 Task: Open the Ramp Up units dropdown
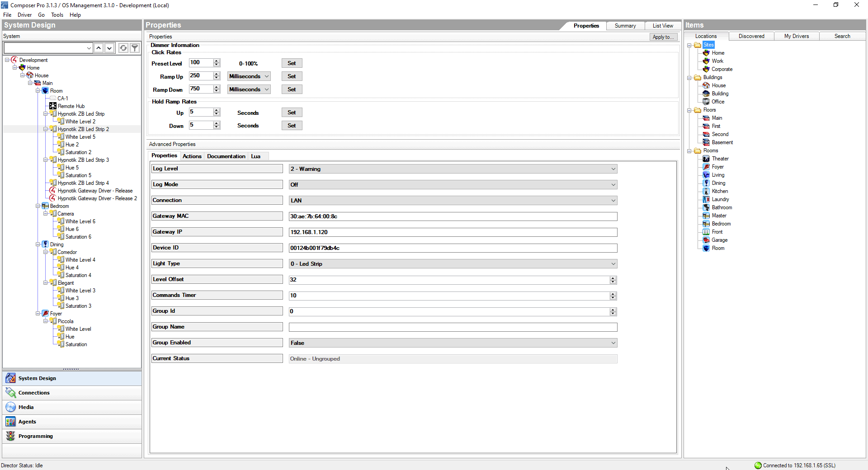pyautogui.click(x=249, y=76)
